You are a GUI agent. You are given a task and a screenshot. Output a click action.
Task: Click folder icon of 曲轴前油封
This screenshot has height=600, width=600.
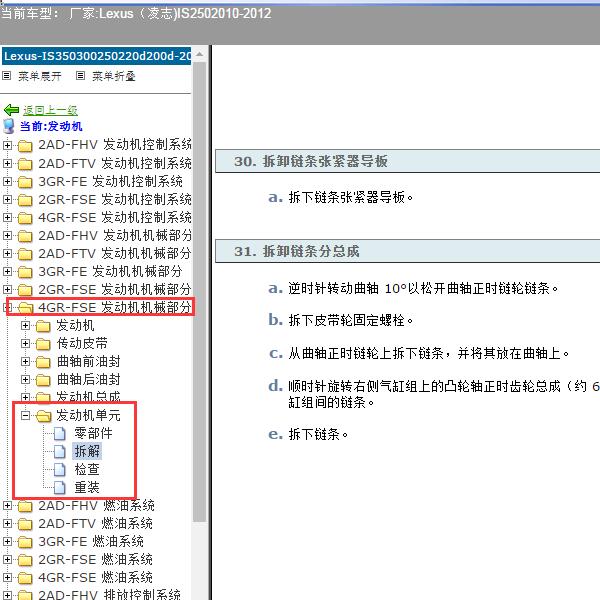pyautogui.click(x=43, y=362)
